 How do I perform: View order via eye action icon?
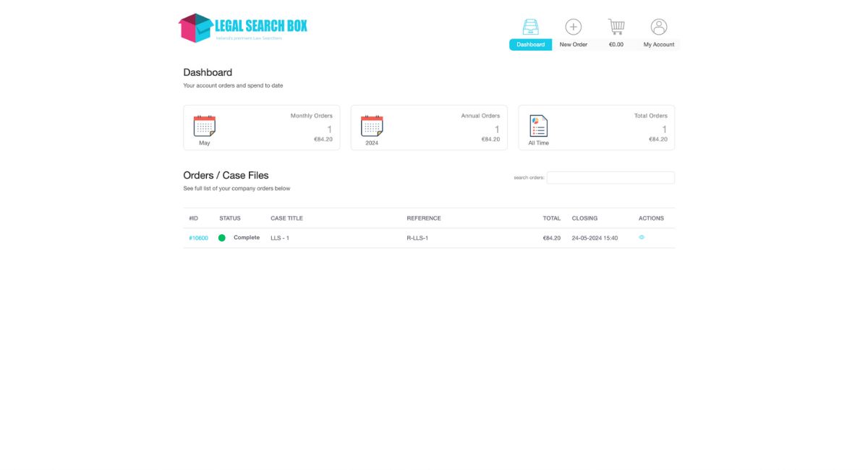pyautogui.click(x=642, y=237)
